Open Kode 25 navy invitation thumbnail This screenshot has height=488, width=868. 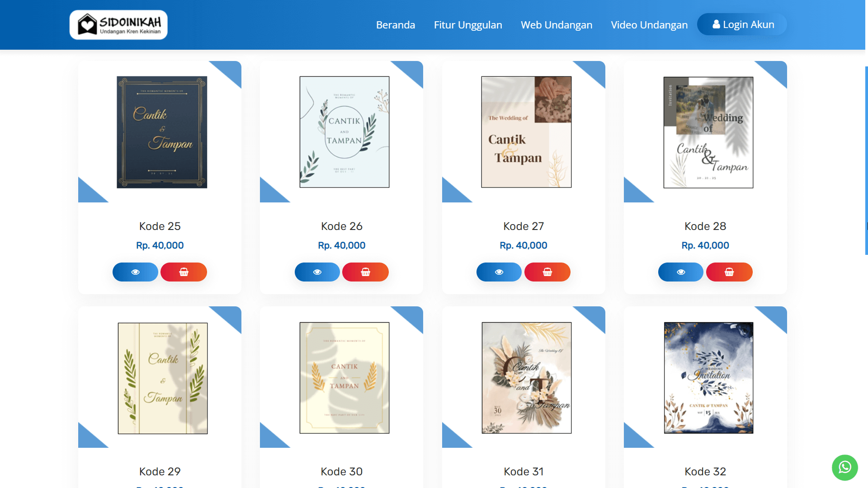[x=162, y=132]
